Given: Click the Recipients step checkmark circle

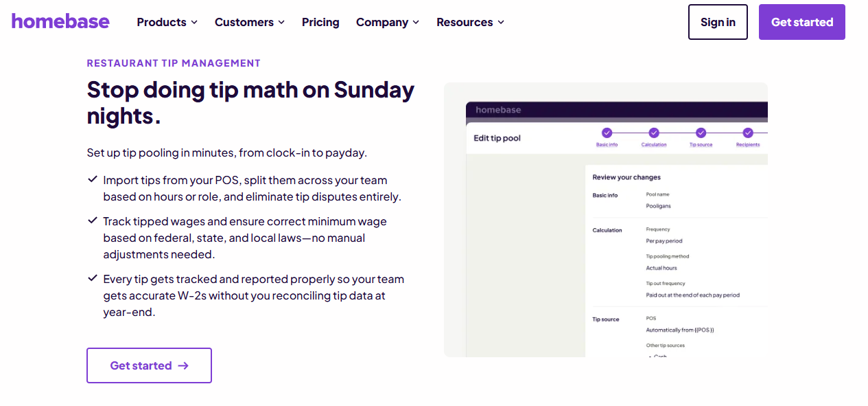Looking at the screenshot, I should (748, 133).
